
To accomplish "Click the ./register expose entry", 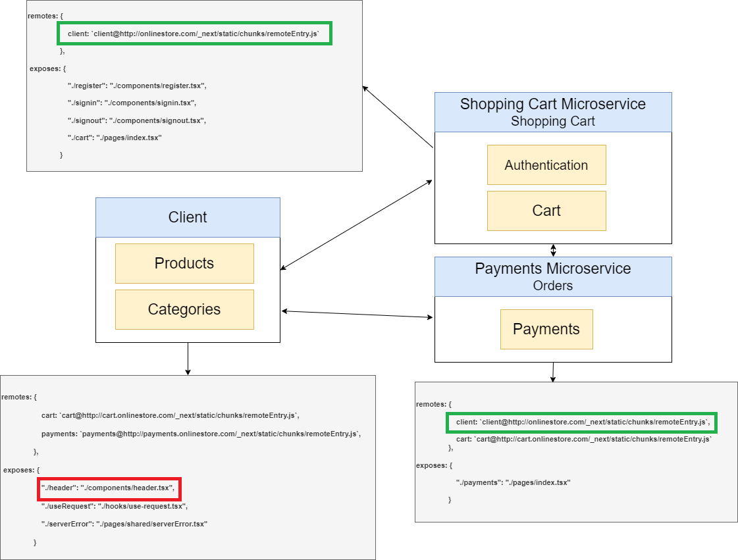I will (138, 86).
